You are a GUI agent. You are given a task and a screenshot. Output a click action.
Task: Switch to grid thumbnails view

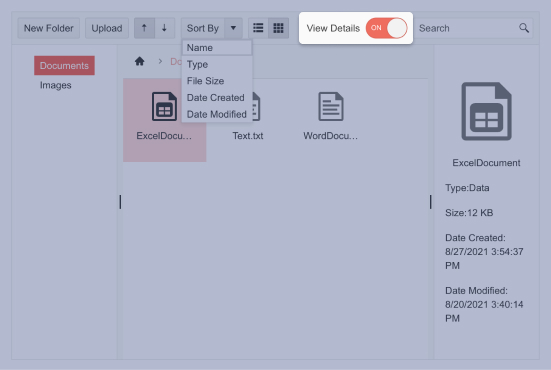[278, 28]
